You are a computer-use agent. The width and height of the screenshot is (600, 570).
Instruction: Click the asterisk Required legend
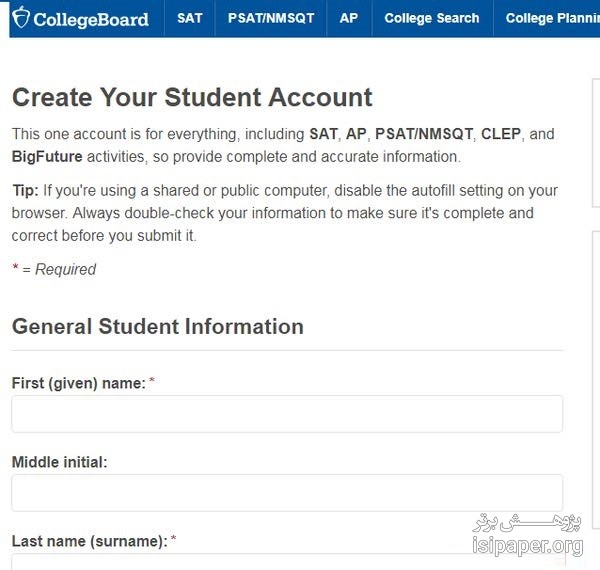[x=54, y=269]
